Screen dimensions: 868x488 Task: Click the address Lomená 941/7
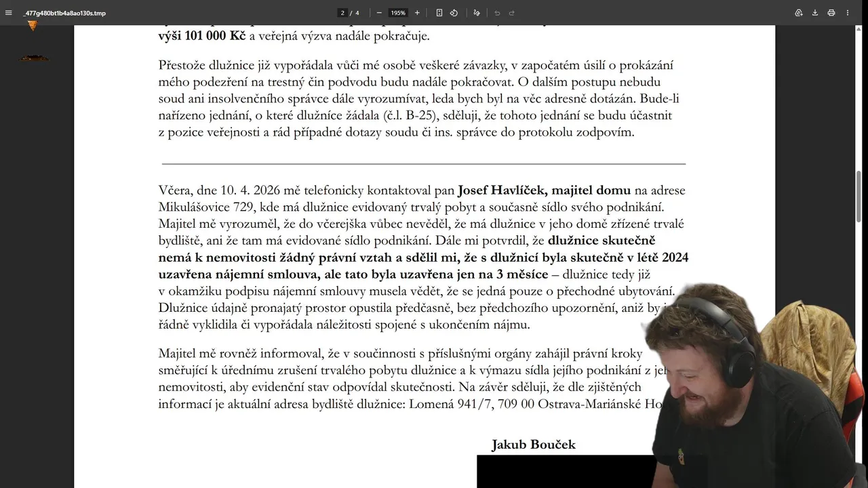pyautogui.click(x=452, y=404)
